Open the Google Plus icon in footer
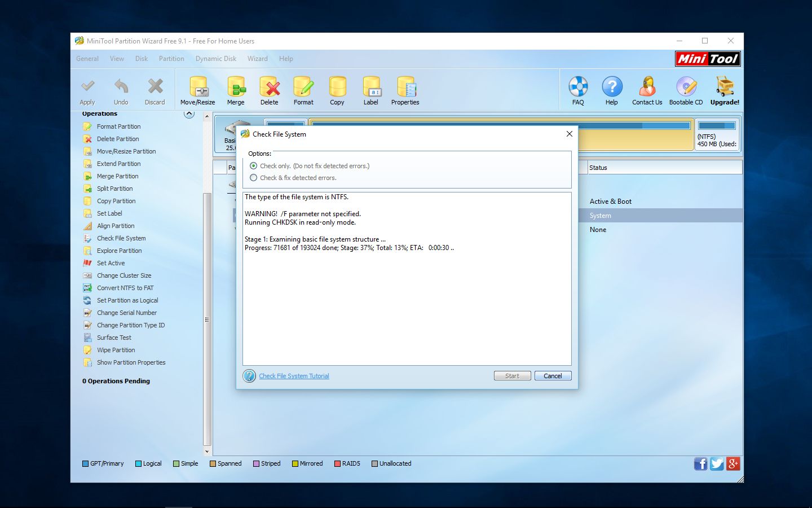812x508 pixels. 733,464
